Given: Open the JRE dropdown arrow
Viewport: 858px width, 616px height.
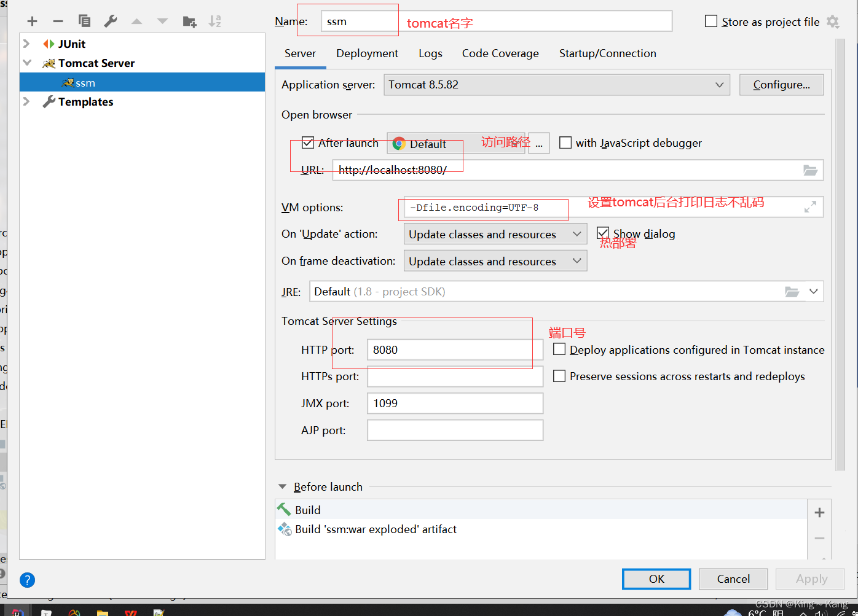Looking at the screenshot, I should point(814,291).
